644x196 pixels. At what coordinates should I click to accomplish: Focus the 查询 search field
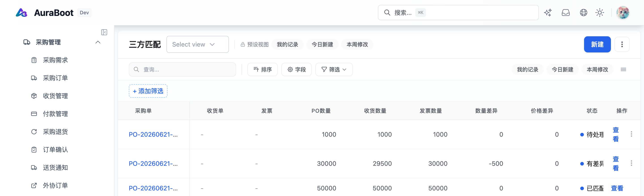[x=182, y=69]
